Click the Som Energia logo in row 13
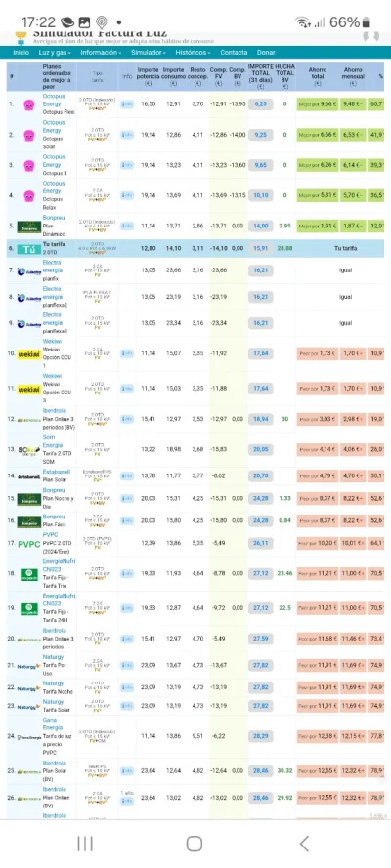 click(x=28, y=450)
